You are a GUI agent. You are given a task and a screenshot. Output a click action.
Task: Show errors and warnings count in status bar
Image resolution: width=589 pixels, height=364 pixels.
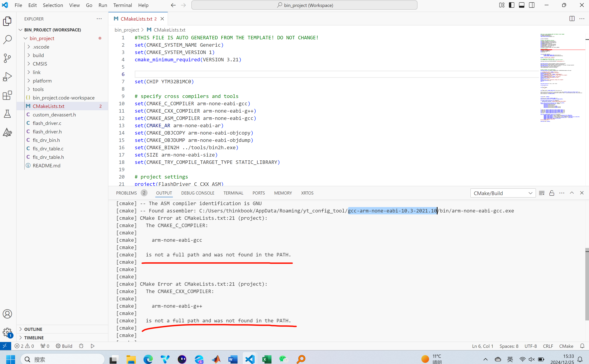(x=24, y=346)
